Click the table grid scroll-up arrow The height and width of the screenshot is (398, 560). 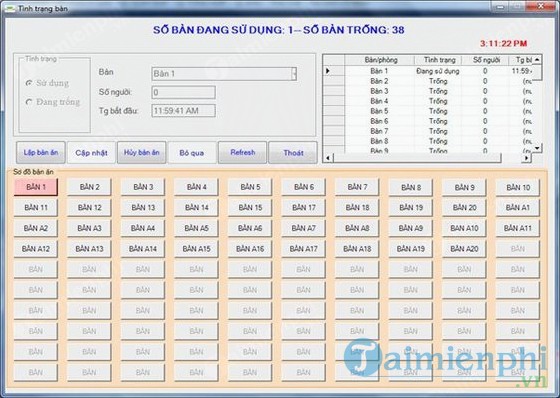[537, 59]
